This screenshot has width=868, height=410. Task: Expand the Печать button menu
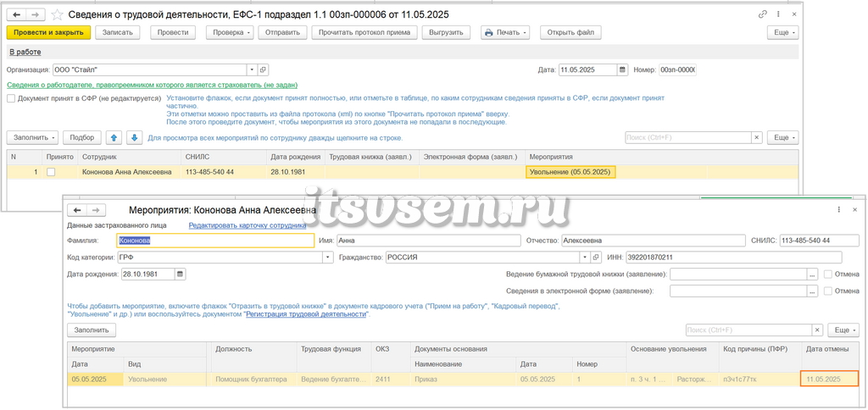(x=505, y=33)
